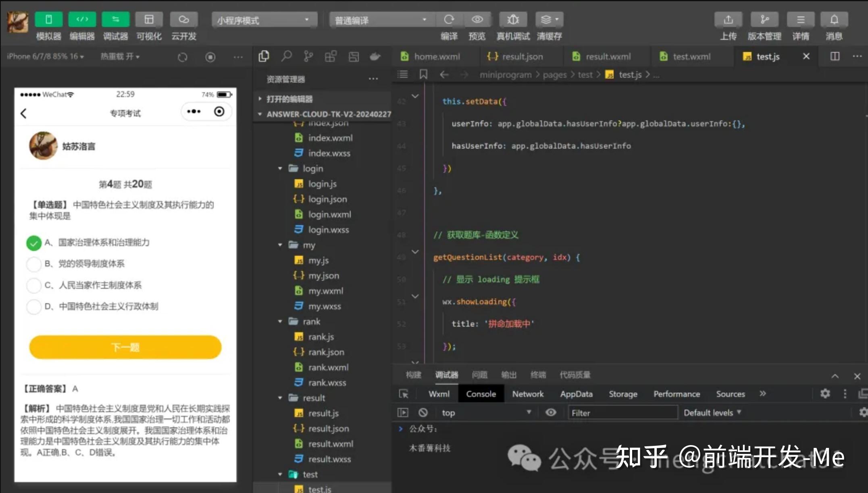Switch to the Network tab in debugger
The image size is (868, 493).
528,394
